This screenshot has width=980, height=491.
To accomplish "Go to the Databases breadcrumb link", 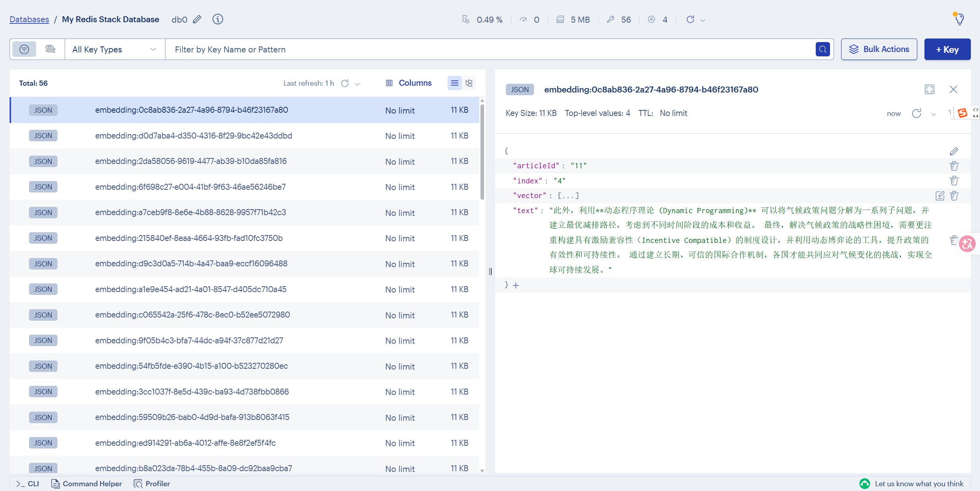I will click(29, 19).
